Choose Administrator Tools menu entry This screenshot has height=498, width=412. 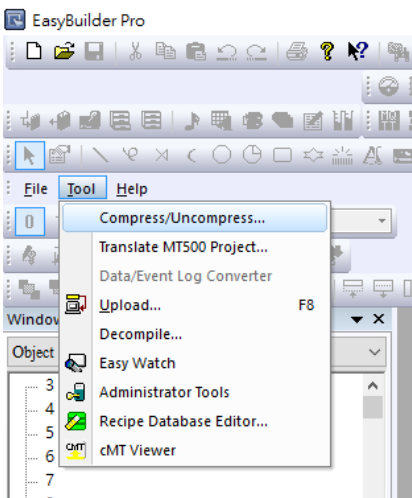tap(195, 392)
